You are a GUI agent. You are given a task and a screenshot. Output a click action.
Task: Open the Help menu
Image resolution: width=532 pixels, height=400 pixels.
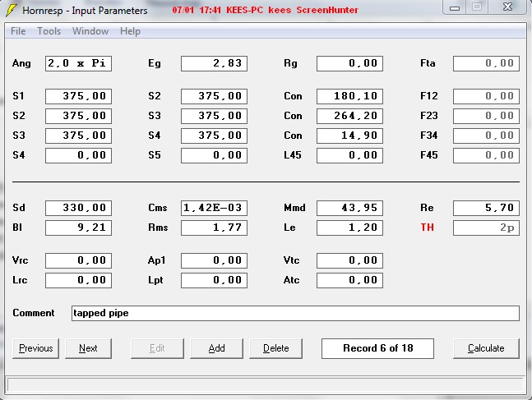[130, 31]
